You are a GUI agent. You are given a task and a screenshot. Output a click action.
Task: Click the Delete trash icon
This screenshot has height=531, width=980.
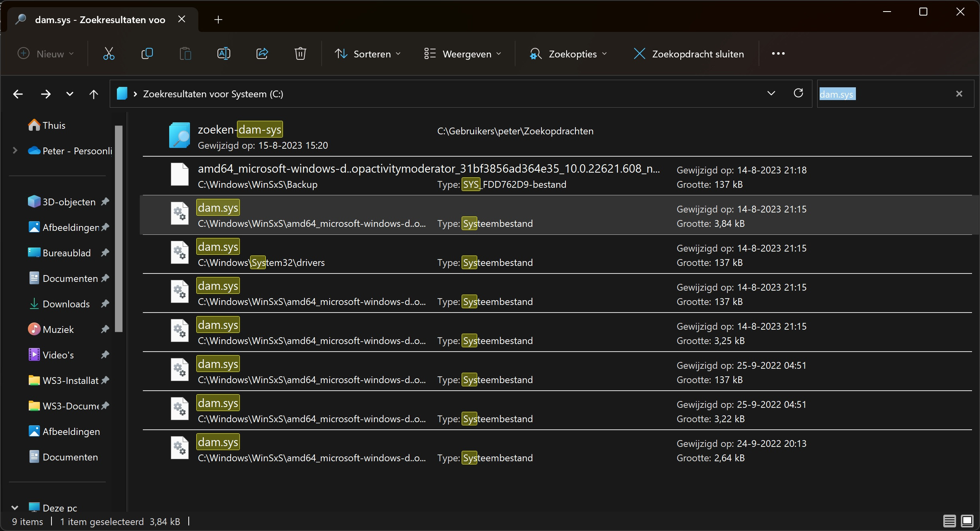pyautogui.click(x=300, y=53)
